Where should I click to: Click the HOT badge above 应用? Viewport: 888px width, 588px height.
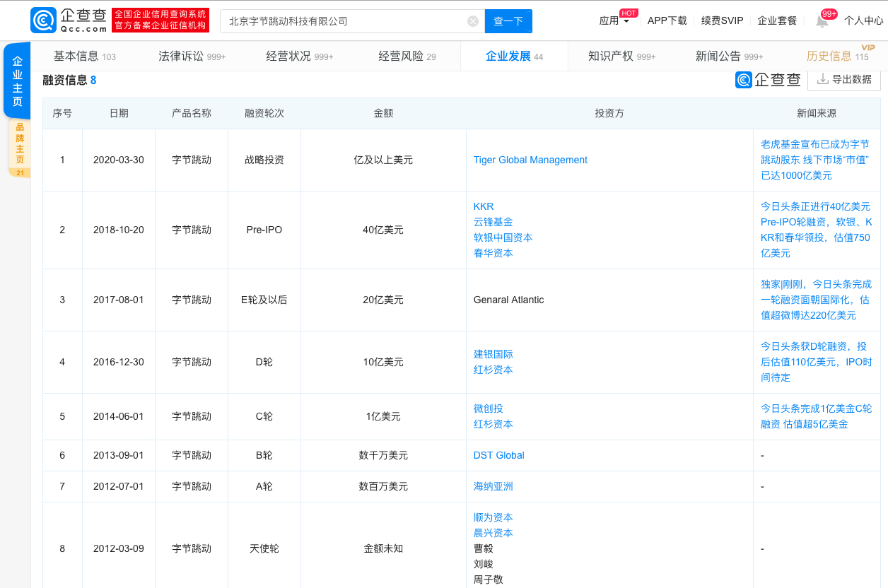click(627, 12)
